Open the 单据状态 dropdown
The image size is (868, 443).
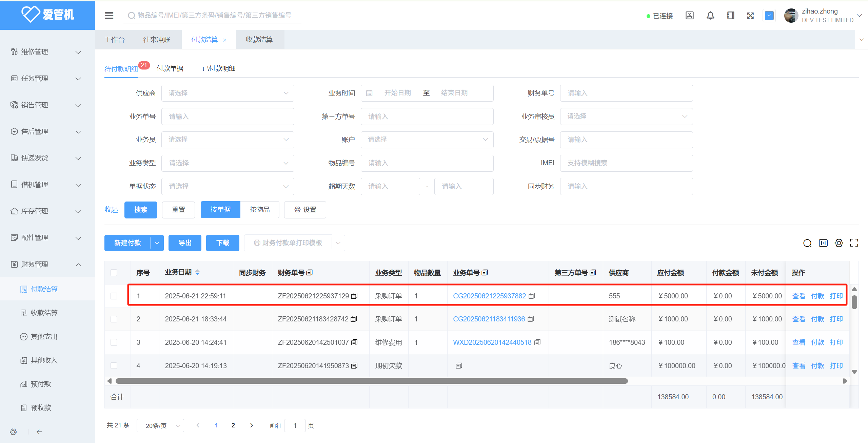coord(228,186)
